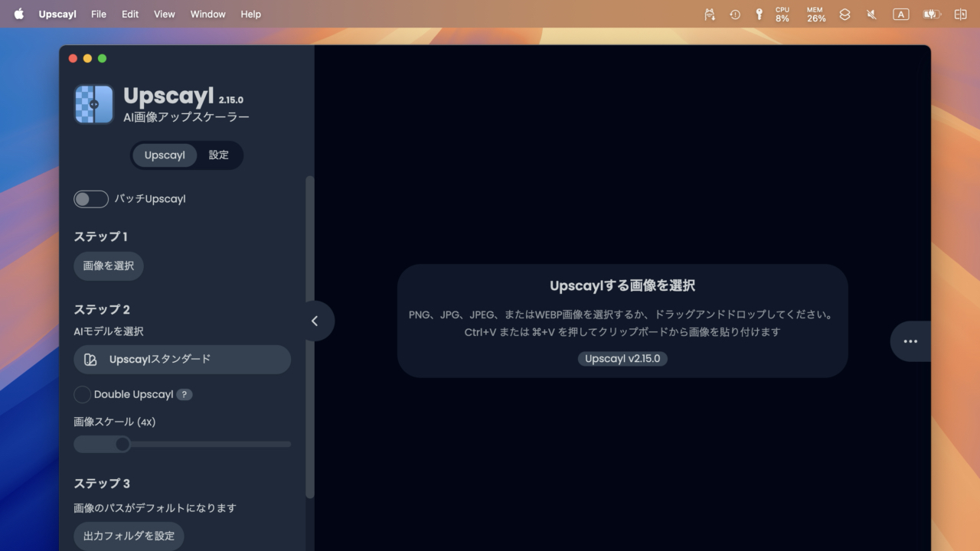Click the Upscayl v2.15.0 version badge

pos(622,358)
